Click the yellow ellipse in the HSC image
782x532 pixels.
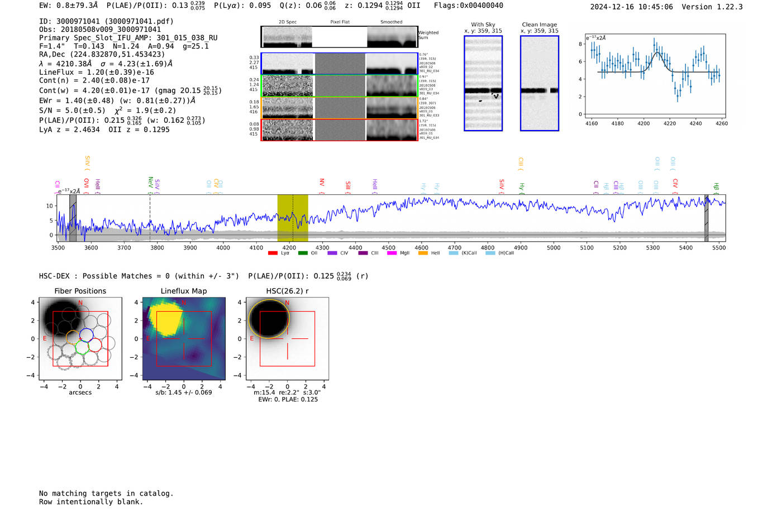[269, 319]
